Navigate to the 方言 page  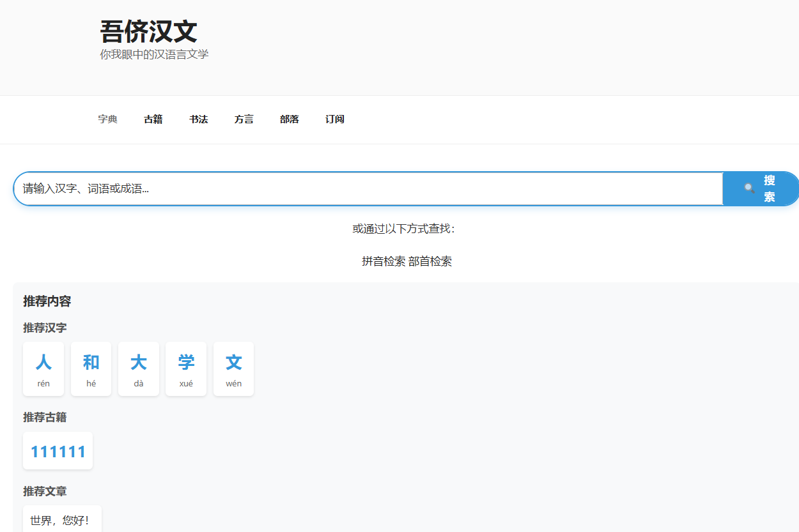(244, 119)
